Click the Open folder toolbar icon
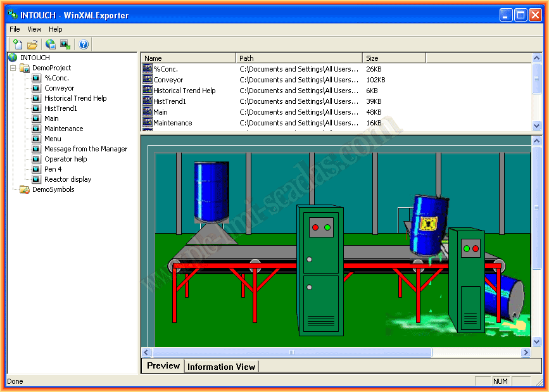Image resolution: width=549 pixels, height=392 pixels. tap(32, 44)
